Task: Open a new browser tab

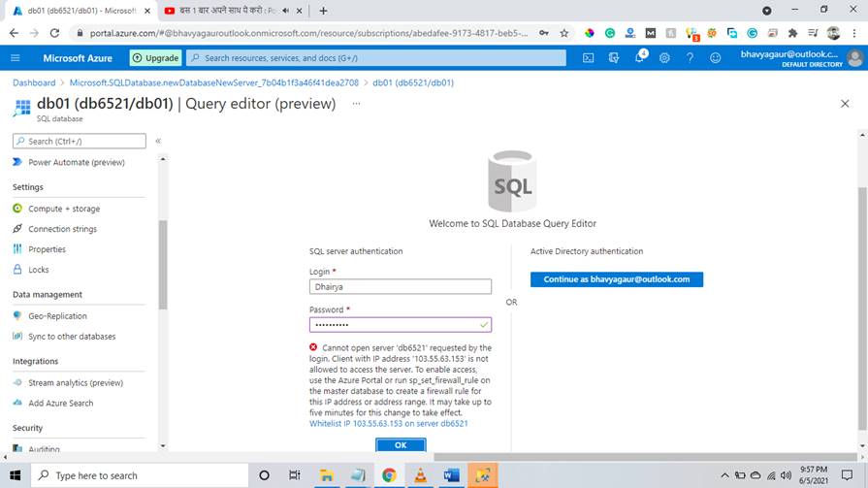Action: tap(323, 11)
